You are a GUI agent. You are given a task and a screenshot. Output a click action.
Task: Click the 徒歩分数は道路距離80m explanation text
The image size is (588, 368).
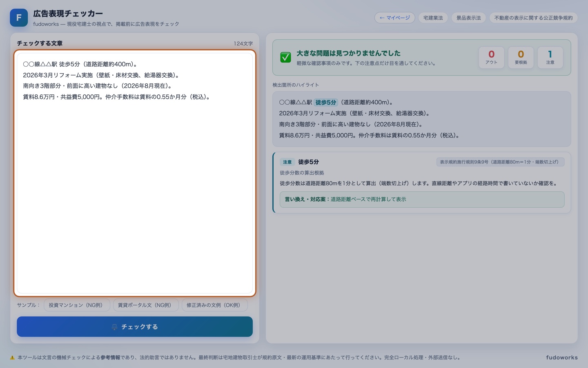coord(419,183)
